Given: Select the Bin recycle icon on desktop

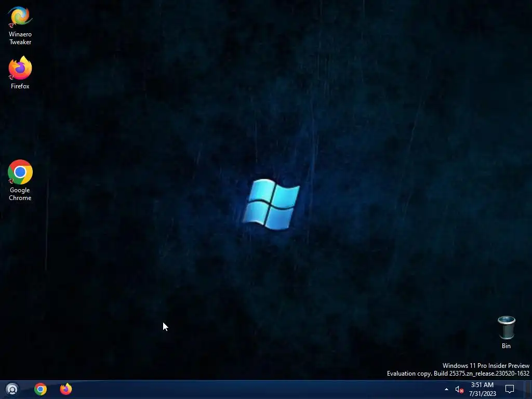Looking at the screenshot, I should click(x=506, y=332).
